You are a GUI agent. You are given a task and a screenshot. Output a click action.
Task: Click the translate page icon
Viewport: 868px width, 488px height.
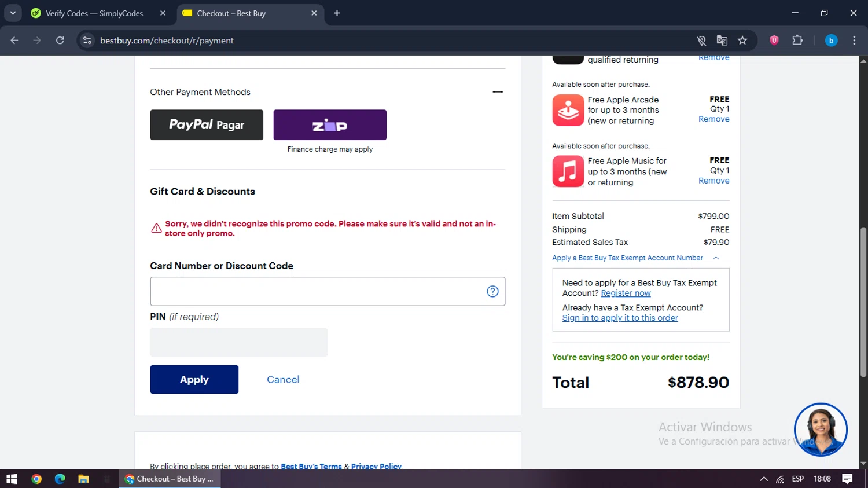pos(722,41)
